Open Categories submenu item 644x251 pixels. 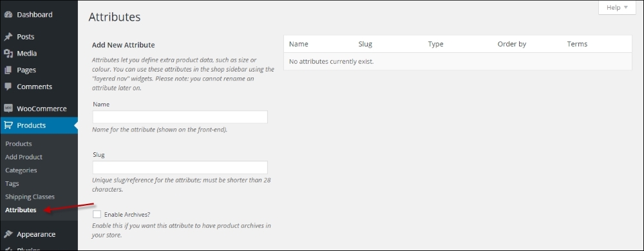[21, 170]
